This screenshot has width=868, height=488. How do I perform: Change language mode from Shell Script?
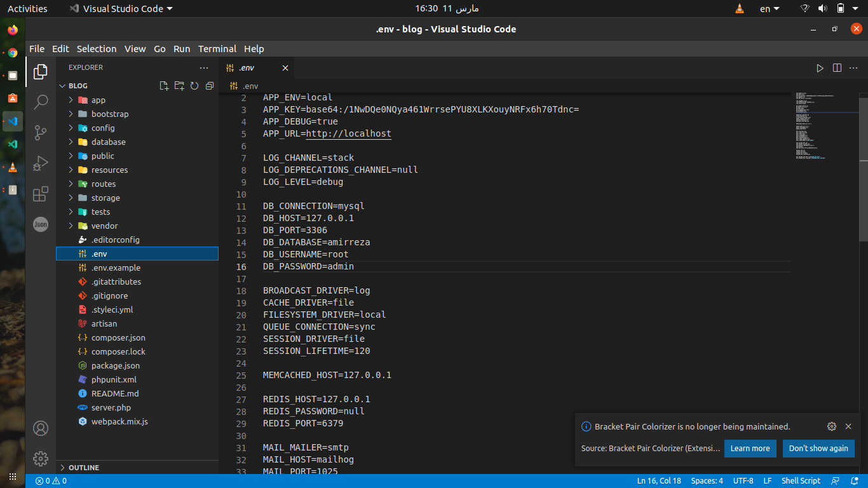point(801,481)
